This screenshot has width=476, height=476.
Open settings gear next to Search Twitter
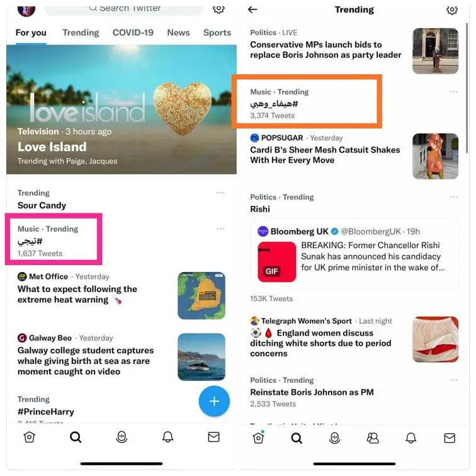218,9
